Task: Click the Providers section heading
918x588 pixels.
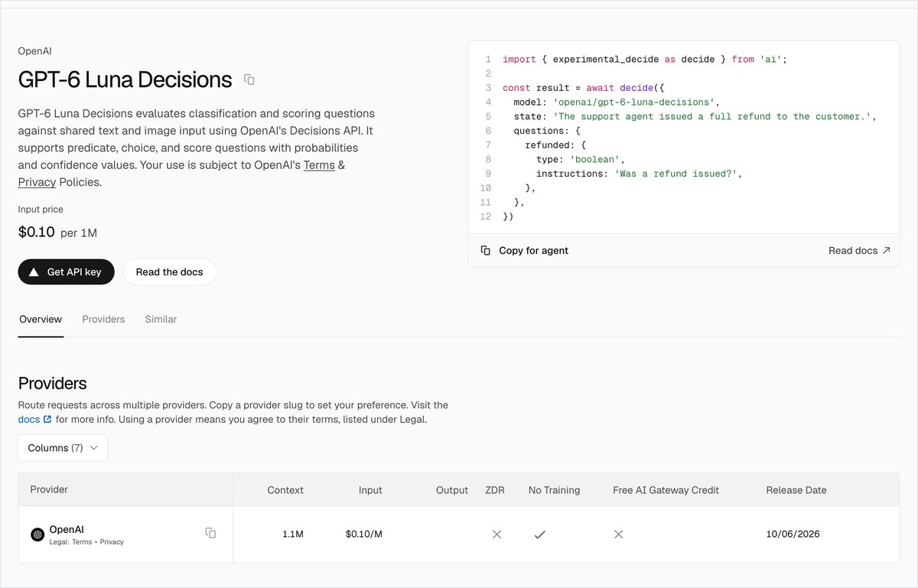Action: [x=53, y=384]
